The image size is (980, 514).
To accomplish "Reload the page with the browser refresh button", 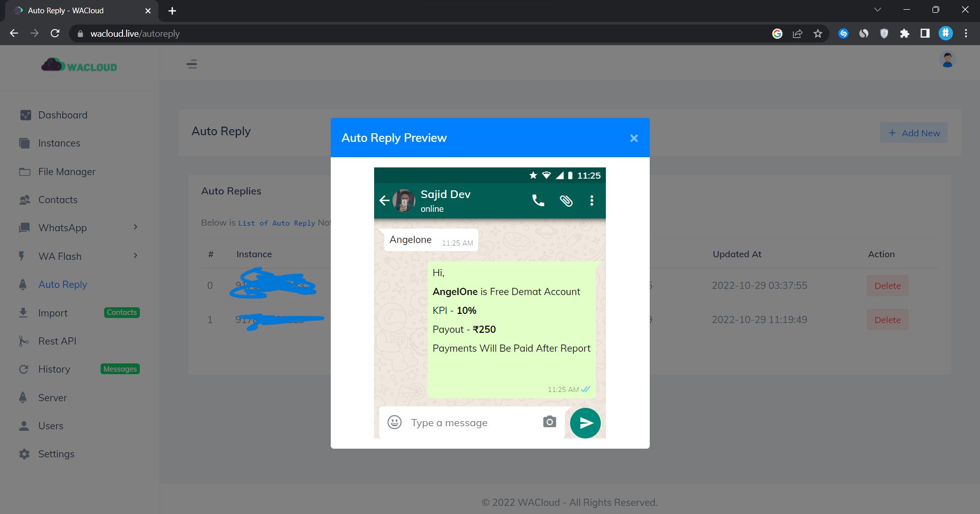I will click(x=55, y=33).
